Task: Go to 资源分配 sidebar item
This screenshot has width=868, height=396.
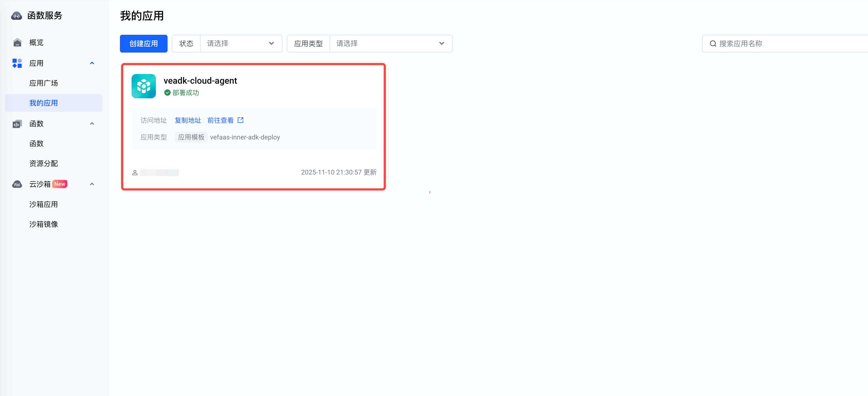Action: 43,164
